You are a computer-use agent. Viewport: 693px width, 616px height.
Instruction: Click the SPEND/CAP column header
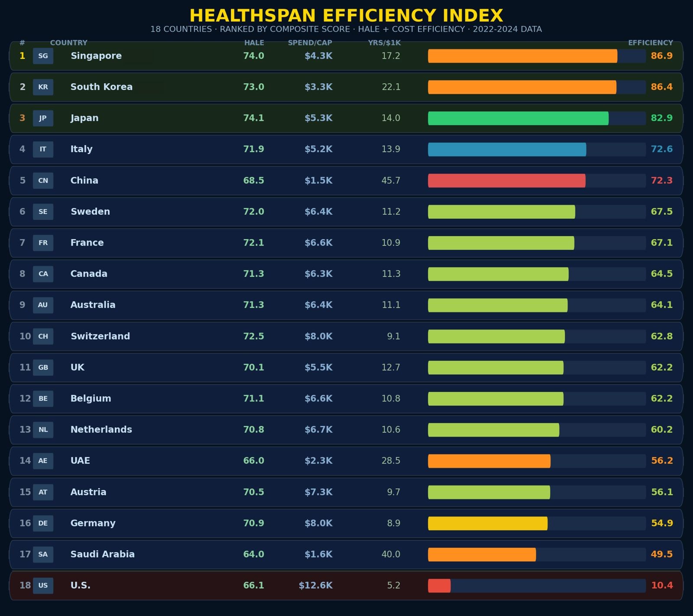click(x=310, y=43)
